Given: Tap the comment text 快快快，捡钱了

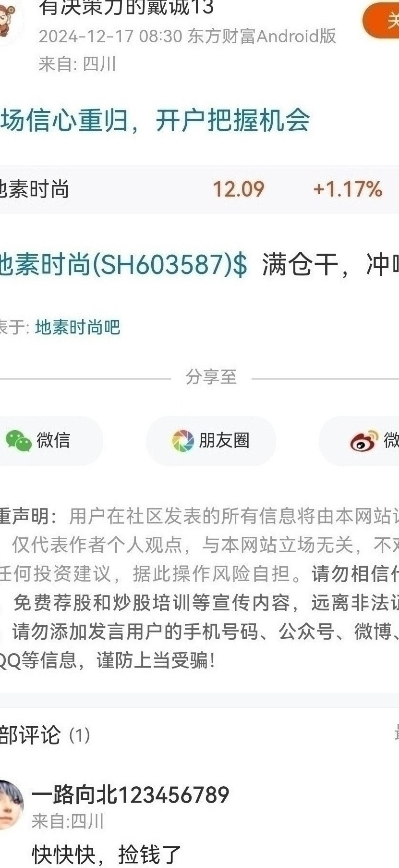Looking at the screenshot, I should 107,855.
